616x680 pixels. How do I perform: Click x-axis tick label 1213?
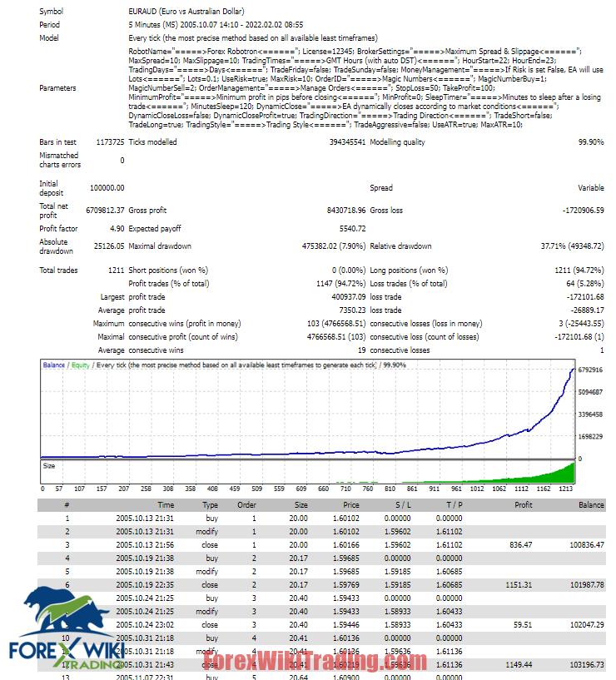click(565, 489)
